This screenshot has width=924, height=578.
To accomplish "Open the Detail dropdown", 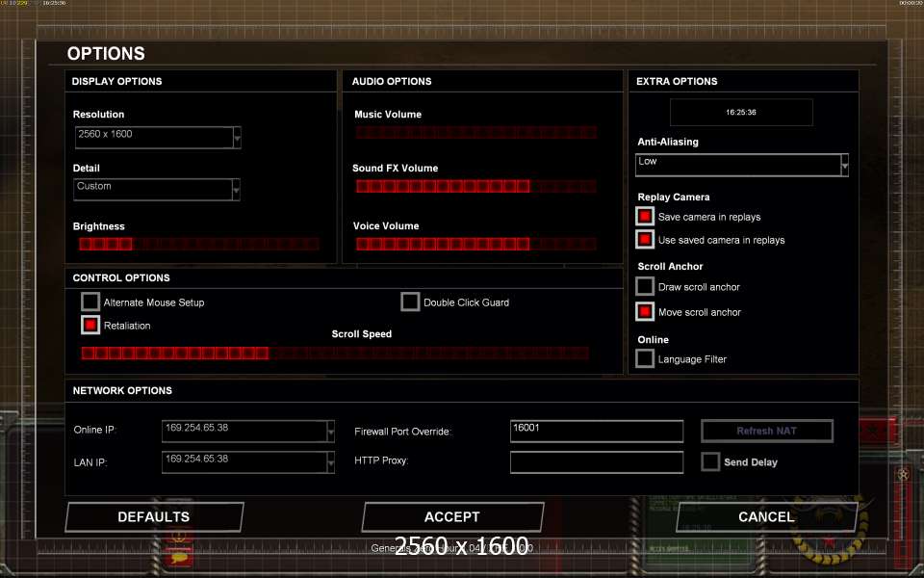I will [157, 190].
